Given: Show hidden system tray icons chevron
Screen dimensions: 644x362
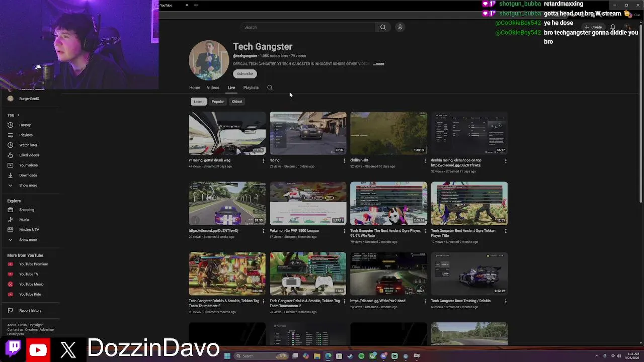Looking at the screenshot, I should point(597,356).
